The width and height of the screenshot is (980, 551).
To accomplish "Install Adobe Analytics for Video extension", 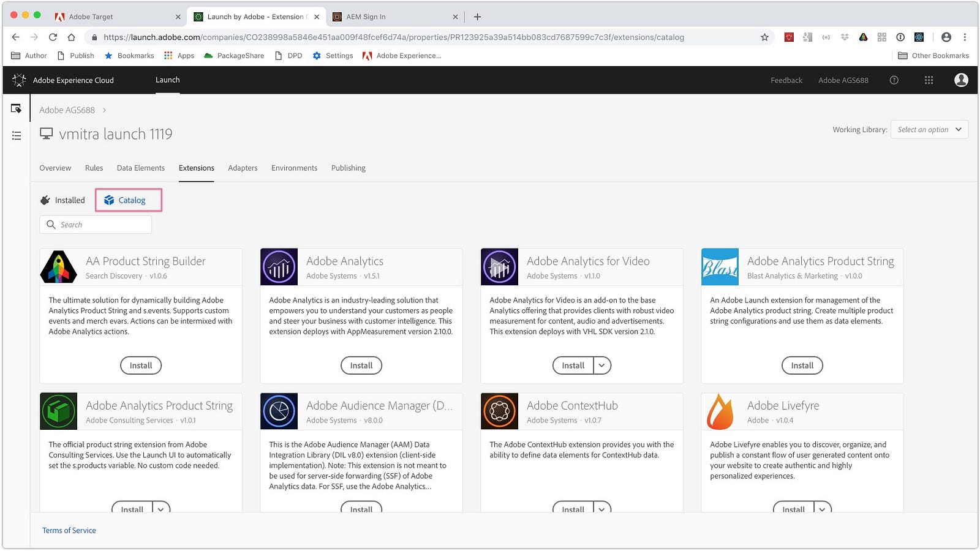I will click(573, 365).
